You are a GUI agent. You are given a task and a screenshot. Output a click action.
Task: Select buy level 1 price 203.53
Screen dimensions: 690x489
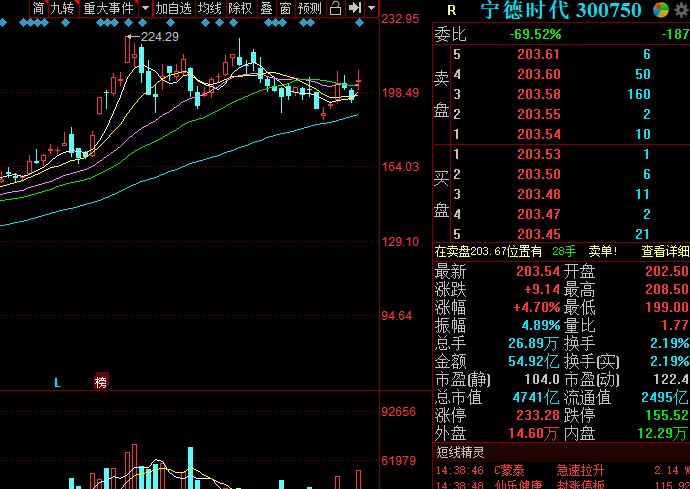point(539,154)
